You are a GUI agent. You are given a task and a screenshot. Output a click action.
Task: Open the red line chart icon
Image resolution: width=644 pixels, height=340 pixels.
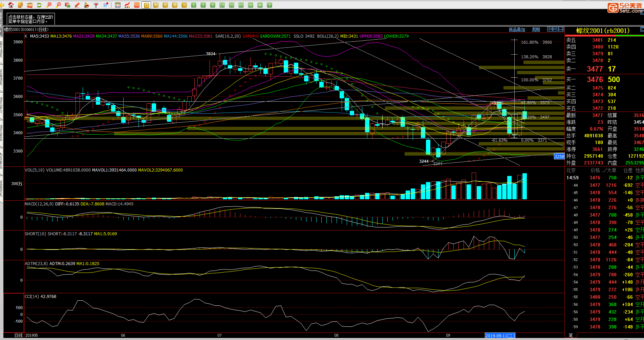[x=127, y=5]
